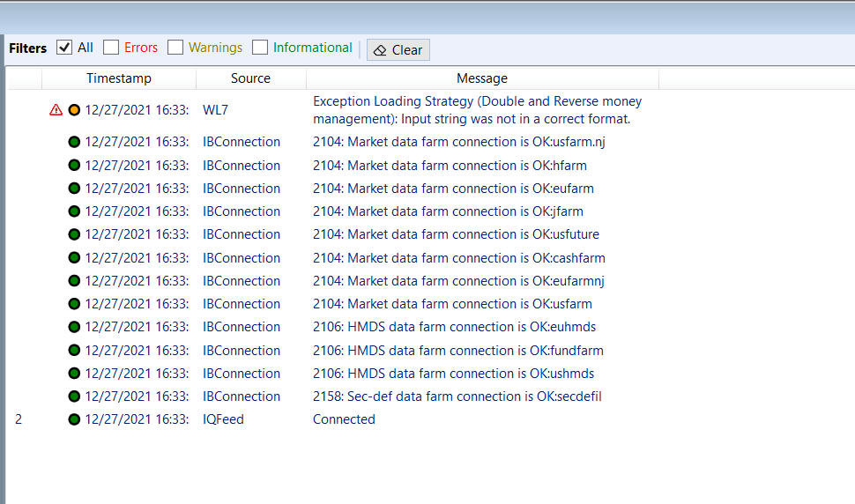The image size is (855, 504).
Task: Click the green status dot beside the usfarm.nj row
Action: tap(74, 142)
